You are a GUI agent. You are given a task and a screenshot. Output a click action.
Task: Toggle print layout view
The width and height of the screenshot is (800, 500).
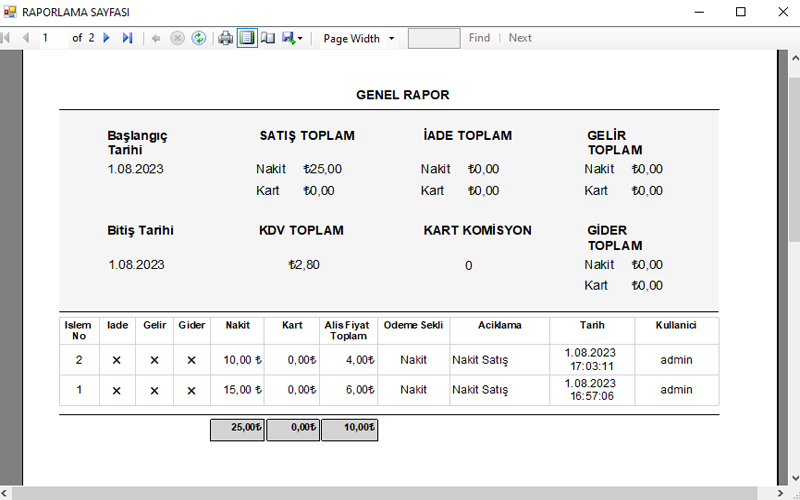246,38
